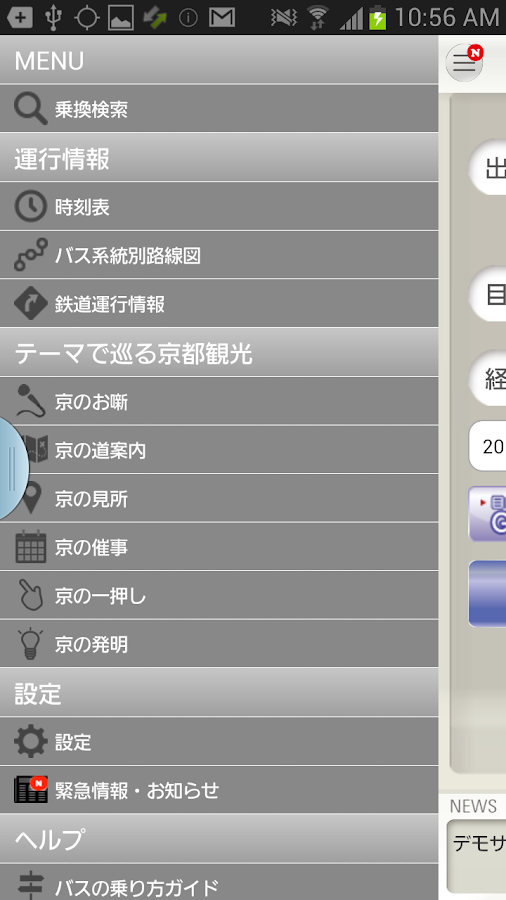Open the news icon for 緊急情報・お知らせ
The height and width of the screenshot is (900, 506).
click(30, 790)
